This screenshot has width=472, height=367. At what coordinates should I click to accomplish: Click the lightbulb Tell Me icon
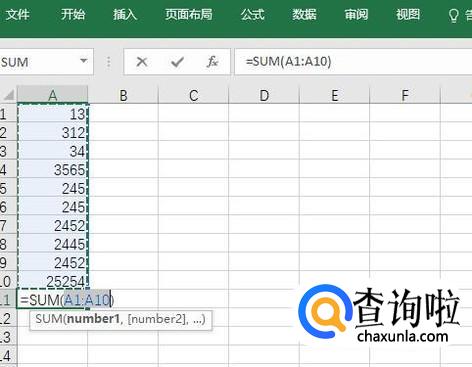pos(453,15)
